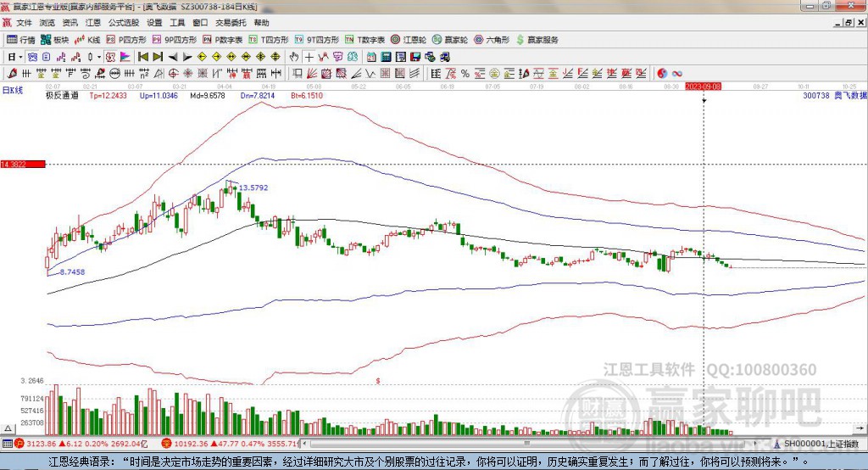Open the 交易委托 menu
The image size is (868, 470).
[x=231, y=23]
